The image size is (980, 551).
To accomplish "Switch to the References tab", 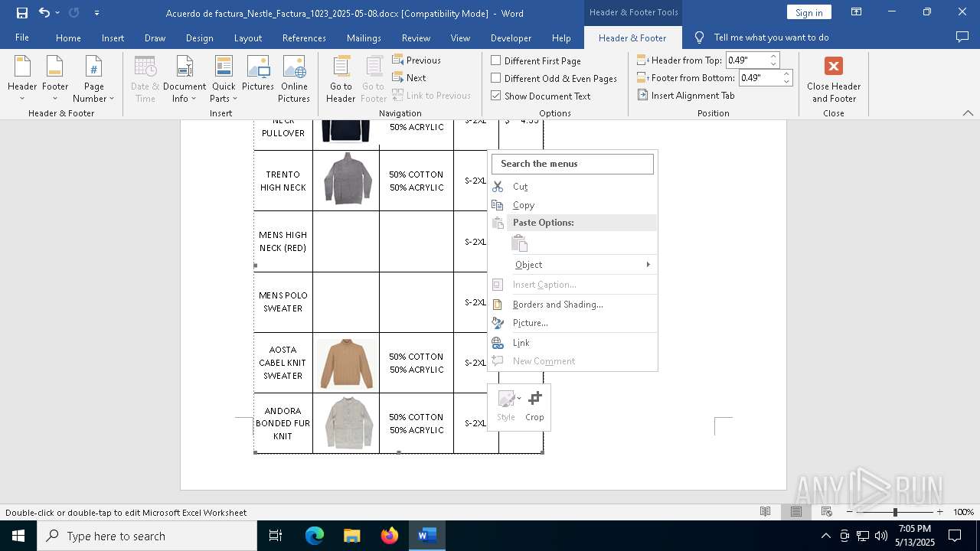I will click(x=304, y=37).
